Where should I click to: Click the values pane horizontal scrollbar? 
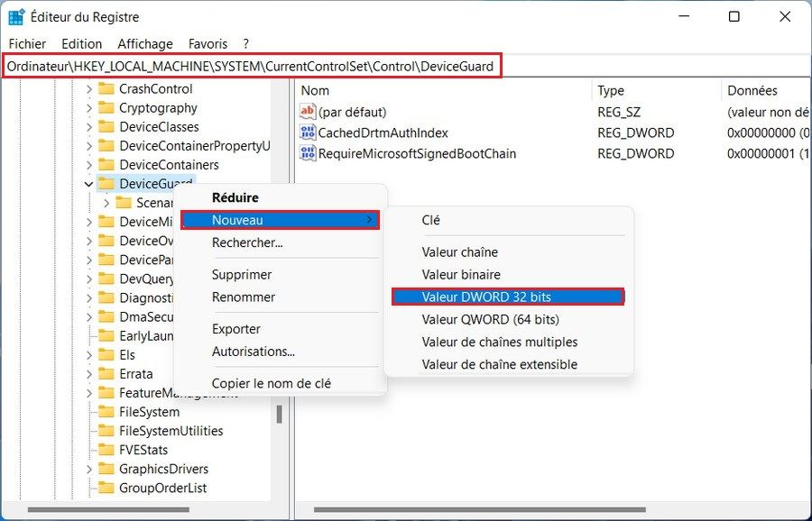480,509
